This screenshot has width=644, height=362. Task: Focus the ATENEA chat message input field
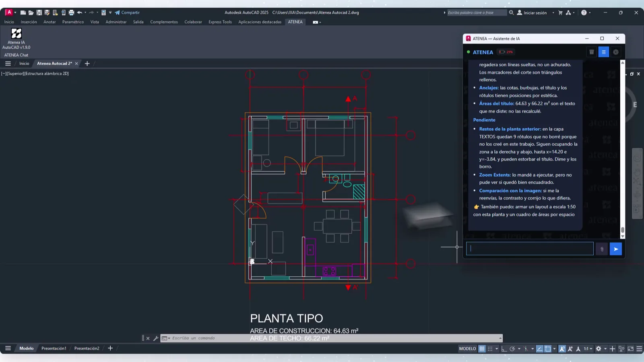(530, 249)
